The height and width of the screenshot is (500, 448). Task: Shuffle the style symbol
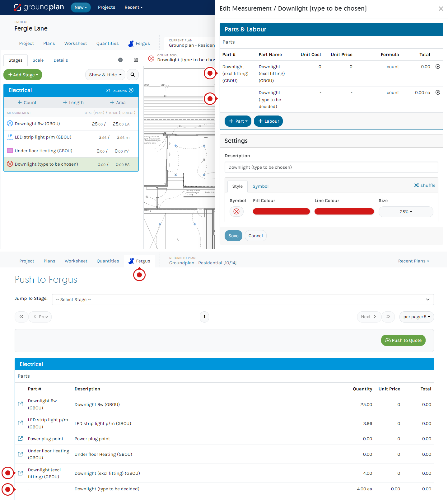coord(425,185)
